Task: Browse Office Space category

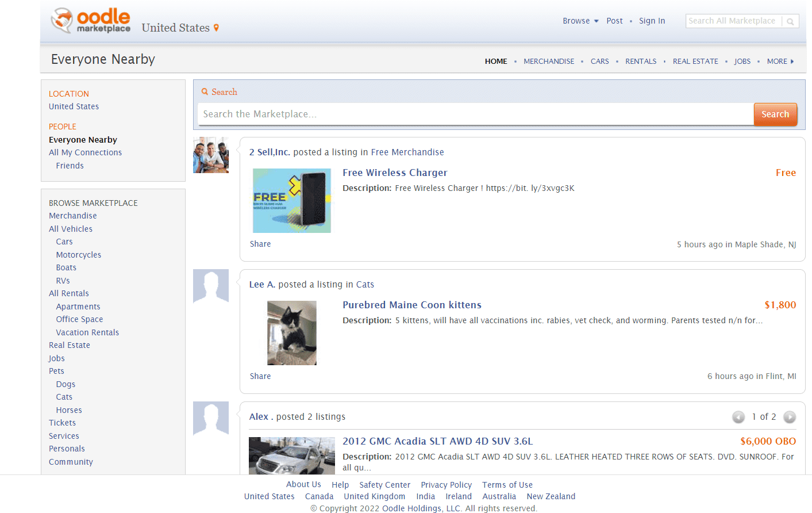Action: pos(79,319)
